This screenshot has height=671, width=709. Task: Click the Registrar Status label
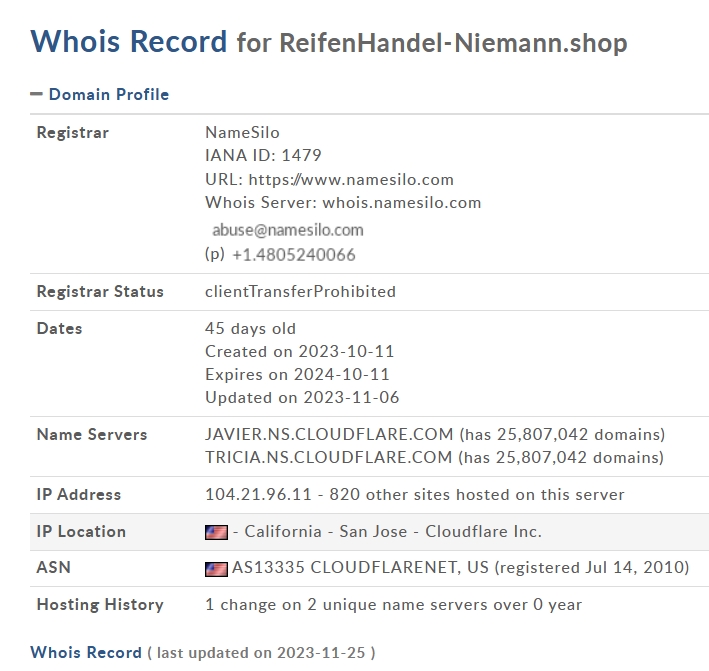pyautogui.click(x=100, y=292)
